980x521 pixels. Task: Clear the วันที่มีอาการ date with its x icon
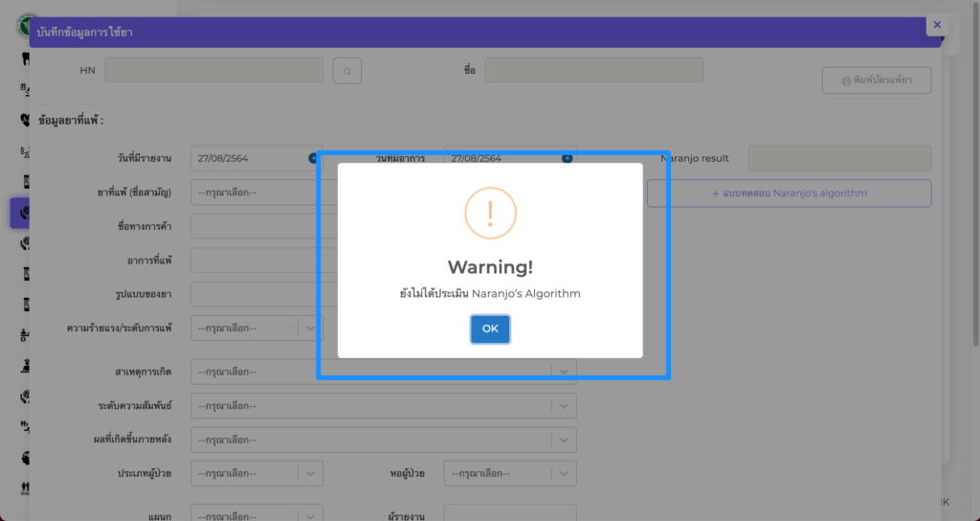pos(567,158)
